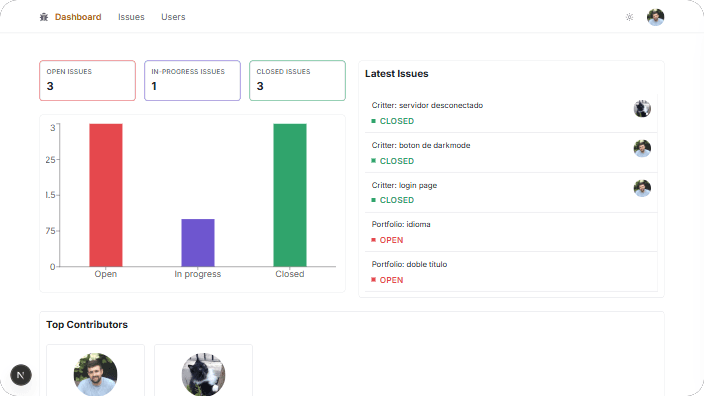Click the Latest Issues heading
Screen dimensions: 704x396
[x=397, y=74]
